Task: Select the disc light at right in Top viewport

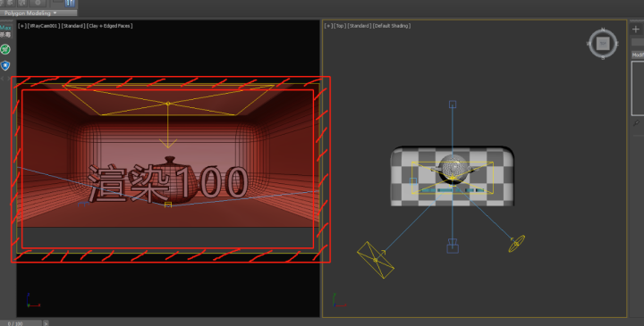Action: pos(516,244)
